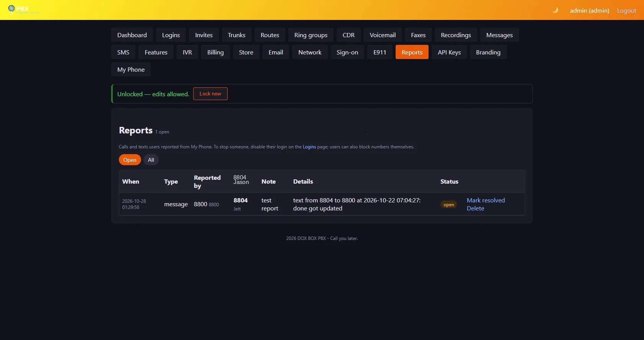
Task: Go to the Sign-on tab
Action: (x=347, y=52)
